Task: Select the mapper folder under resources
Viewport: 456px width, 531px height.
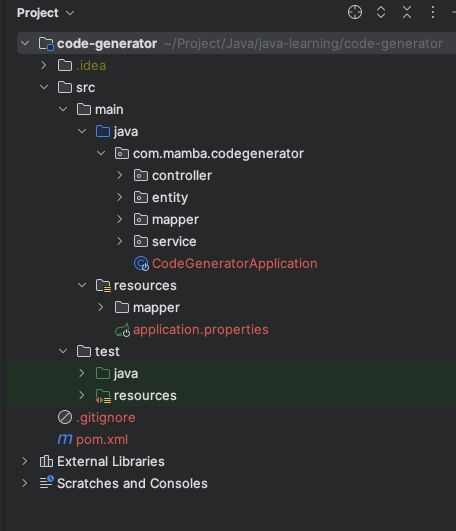Action: [156, 307]
